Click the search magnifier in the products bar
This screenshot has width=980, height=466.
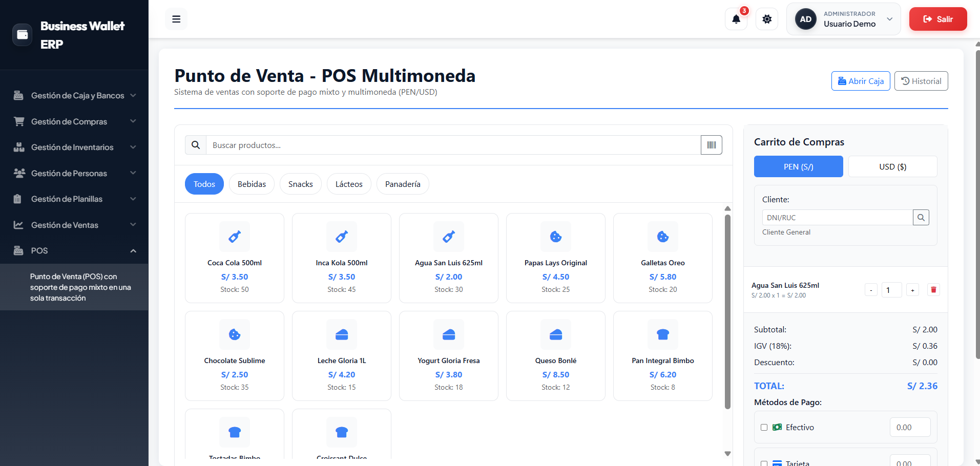[195, 145]
